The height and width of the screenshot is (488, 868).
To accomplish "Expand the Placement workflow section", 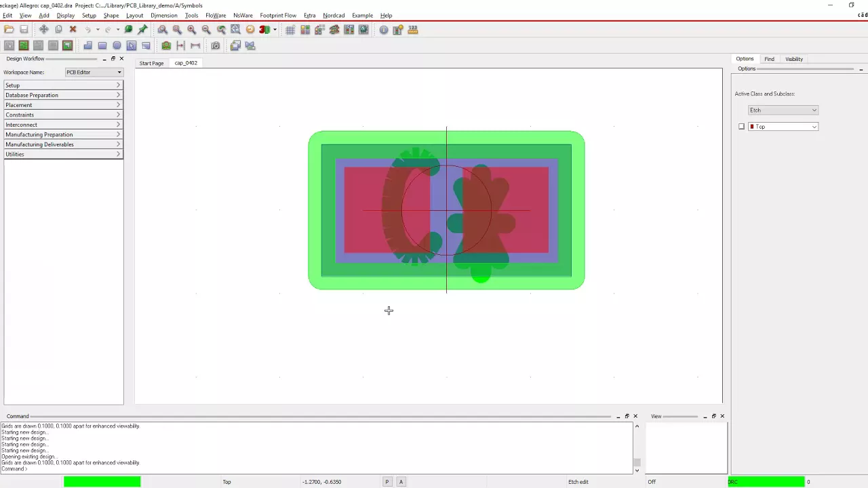I will click(x=63, y=105).
